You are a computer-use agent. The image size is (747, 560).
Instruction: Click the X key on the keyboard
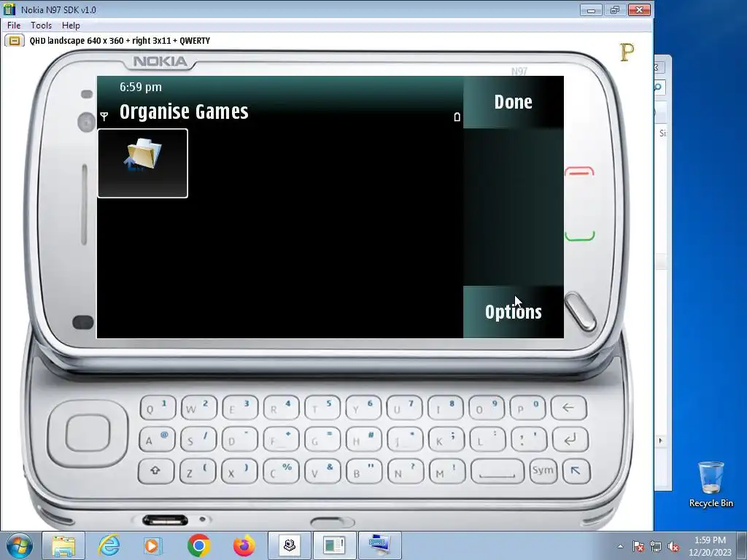(x=239, y=471)
